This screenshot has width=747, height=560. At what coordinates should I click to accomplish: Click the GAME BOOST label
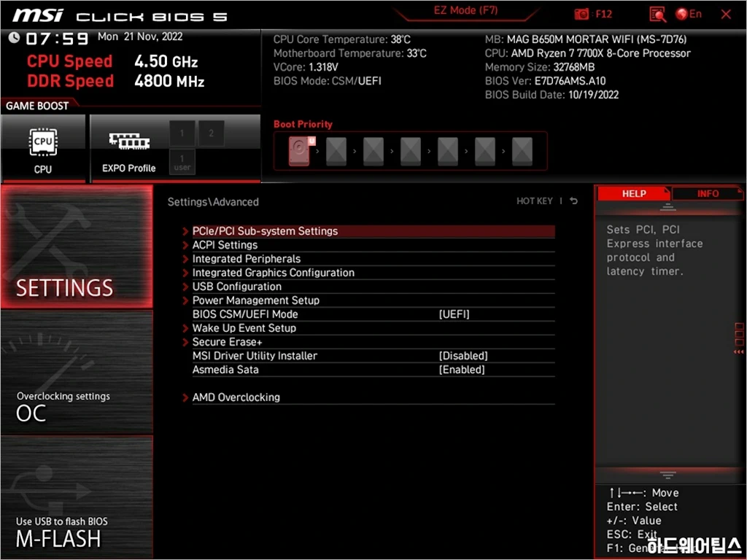pos(37,106)
